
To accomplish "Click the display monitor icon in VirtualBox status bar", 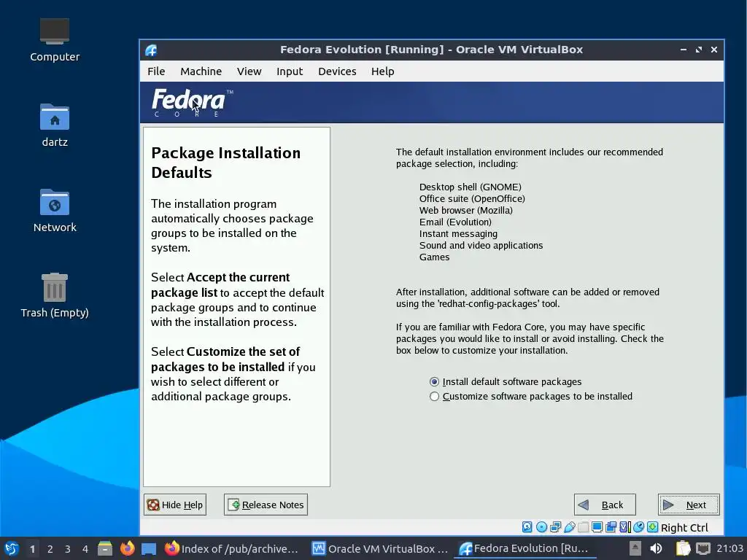I will 597,526.
